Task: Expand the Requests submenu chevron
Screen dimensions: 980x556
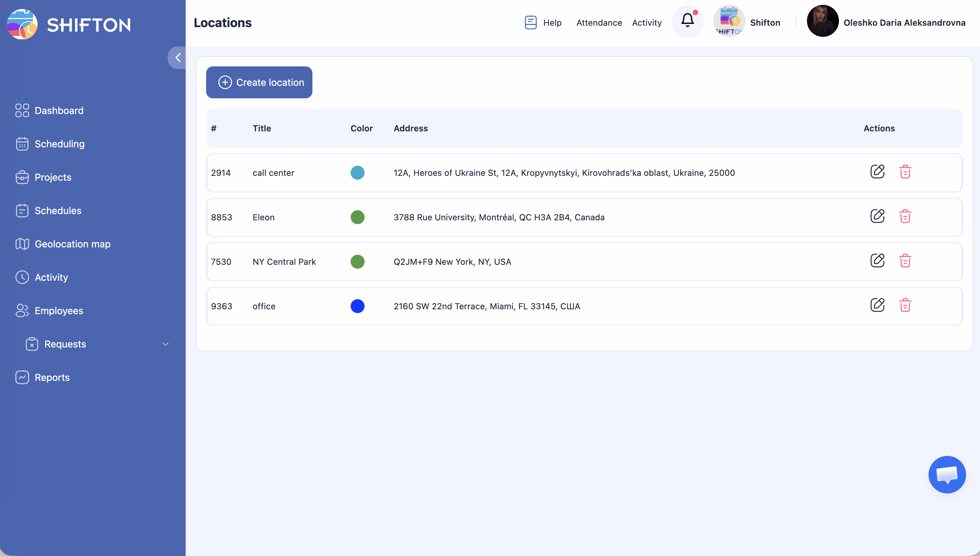Action: click(165, 344)
